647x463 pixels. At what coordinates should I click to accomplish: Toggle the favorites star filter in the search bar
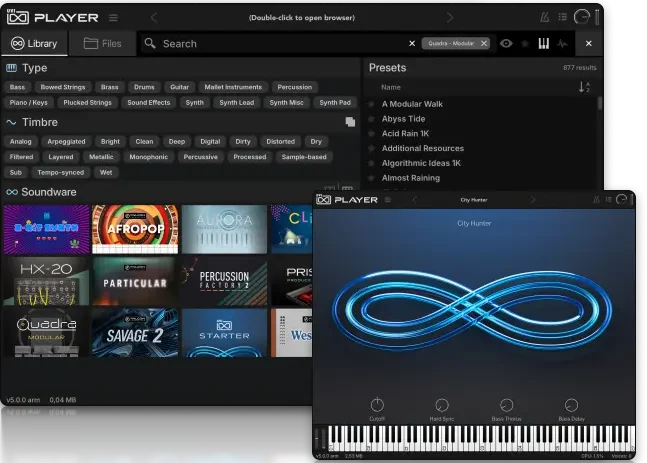[525, 43]
